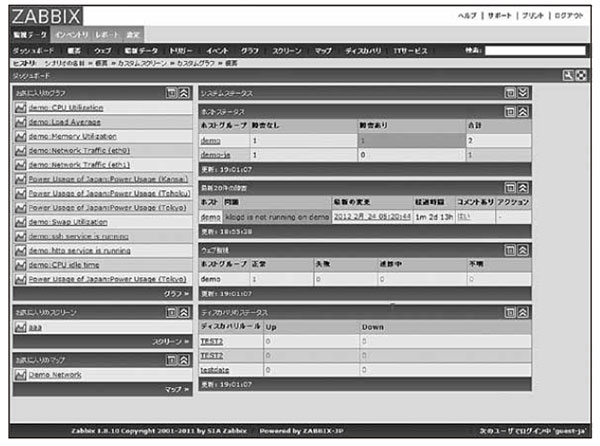600x446 pixels.
Task: Collapse the favorite maps panel
Action: [x=184, y=360]
